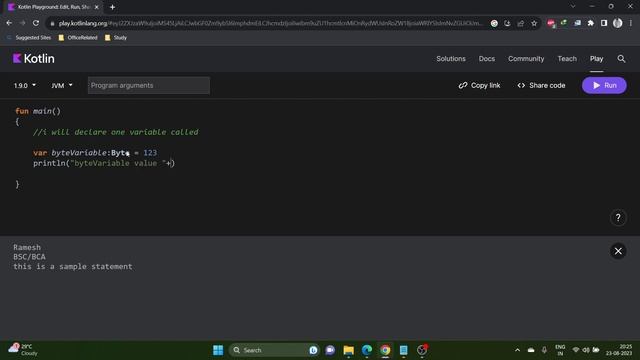Focus the Program arguments field

coord(149,85)
